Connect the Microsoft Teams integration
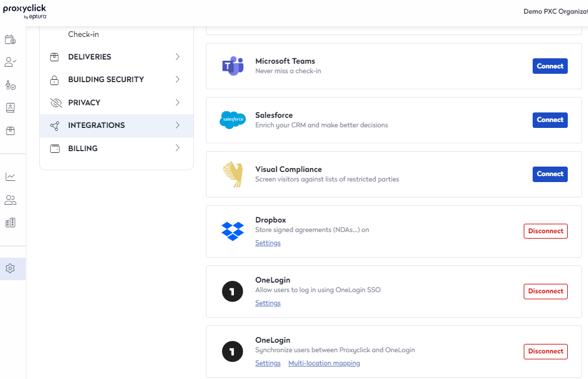 click(x=550, y=66)
